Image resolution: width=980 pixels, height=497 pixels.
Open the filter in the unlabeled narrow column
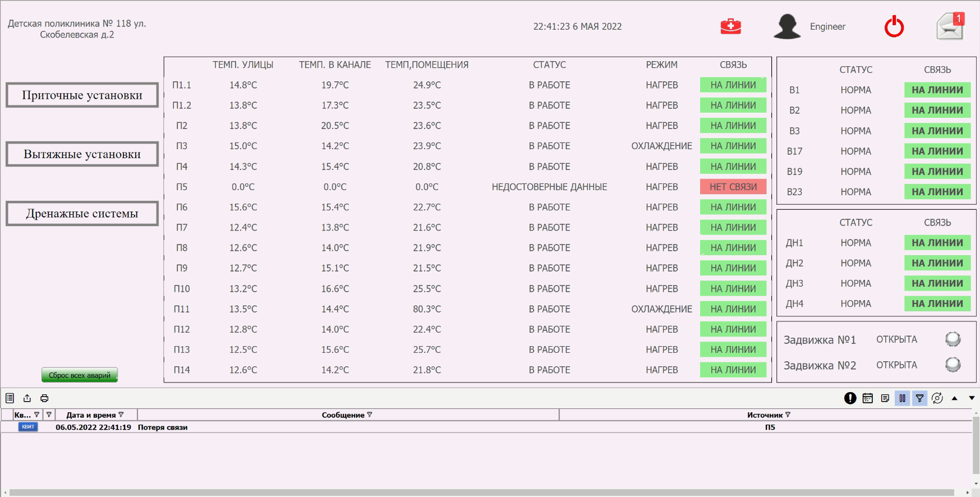(49, 415)
